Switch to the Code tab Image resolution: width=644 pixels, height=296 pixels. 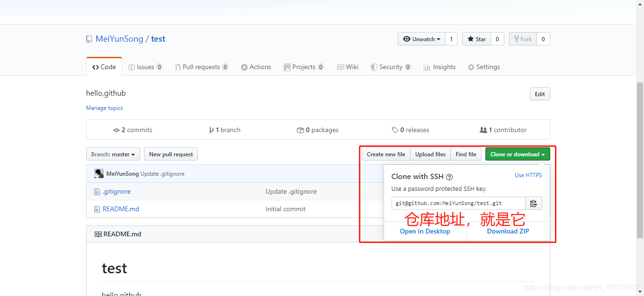click(104, 67)
